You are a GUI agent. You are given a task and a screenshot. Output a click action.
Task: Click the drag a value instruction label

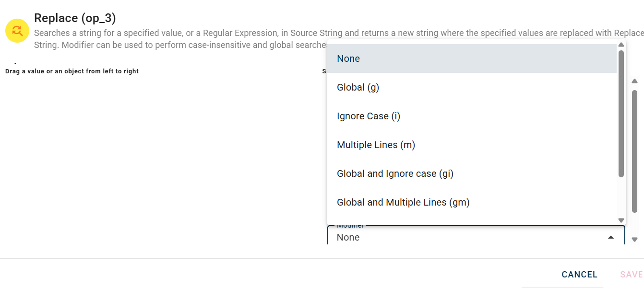[x=72, y=71]
